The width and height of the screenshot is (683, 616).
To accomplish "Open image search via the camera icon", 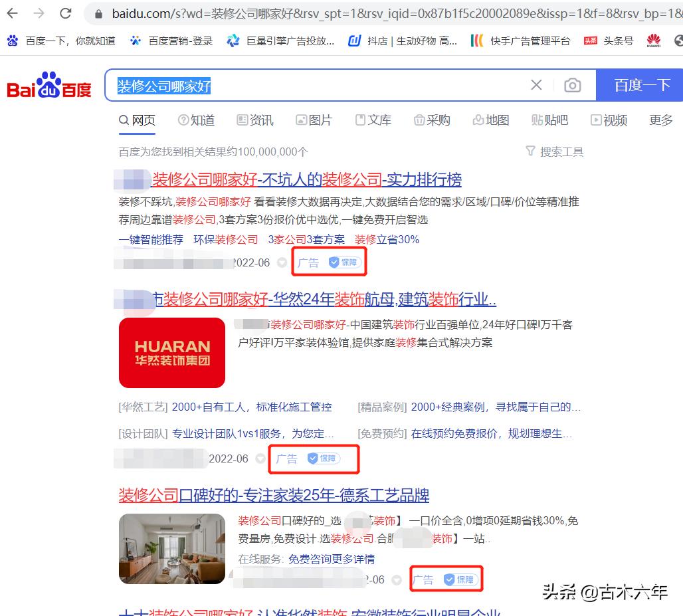I will tap(571, 85).
